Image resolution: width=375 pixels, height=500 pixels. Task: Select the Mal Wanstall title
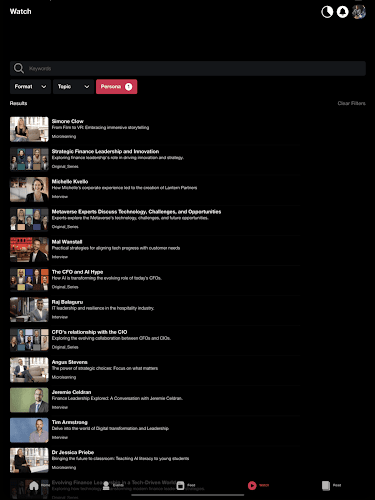pyautogui.click(x=67, y=242)
